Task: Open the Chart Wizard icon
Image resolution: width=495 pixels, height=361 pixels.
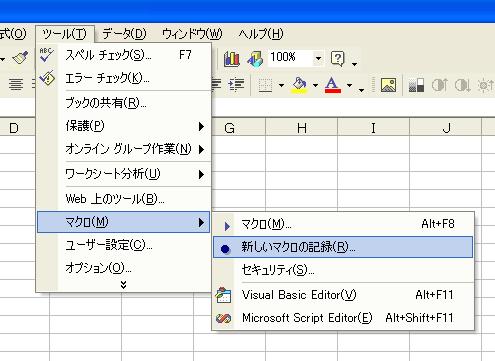Action: point(231,59)
